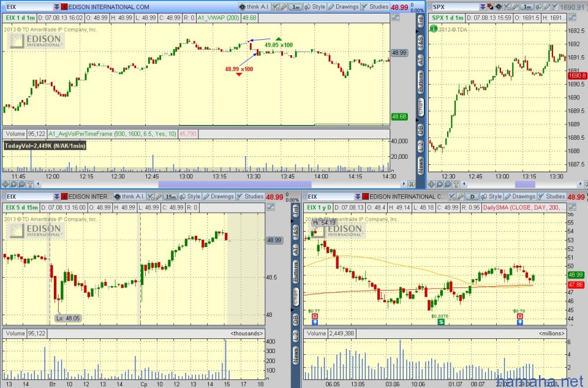Click the Studies icon in the SPX toolbar
Image resolution: width=588 pixels, height=388 pixels.
point(555,7)
